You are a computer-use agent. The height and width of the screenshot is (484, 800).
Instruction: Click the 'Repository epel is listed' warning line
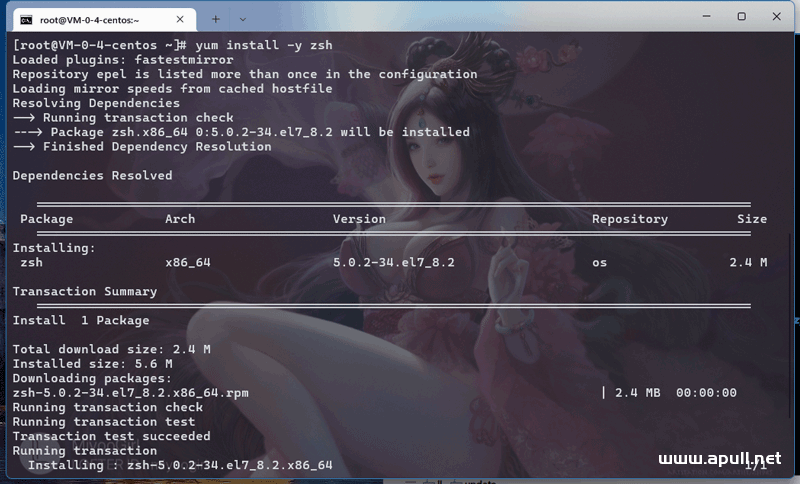tap(245, 74)
